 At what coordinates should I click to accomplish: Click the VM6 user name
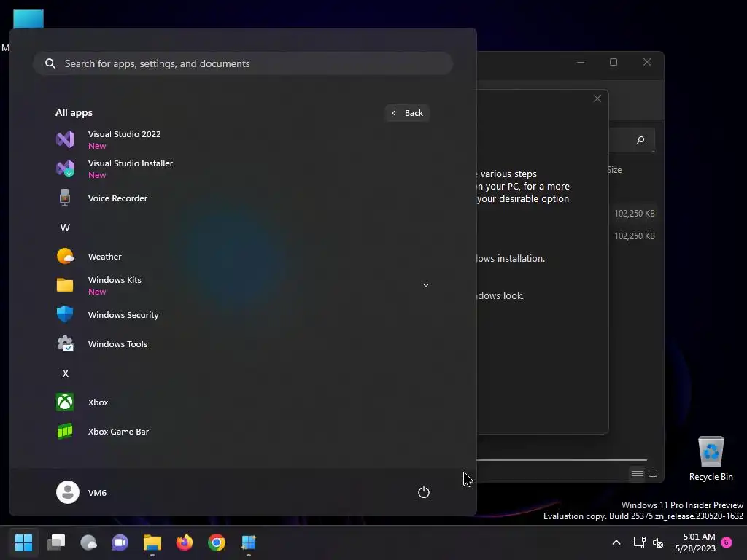97,493
